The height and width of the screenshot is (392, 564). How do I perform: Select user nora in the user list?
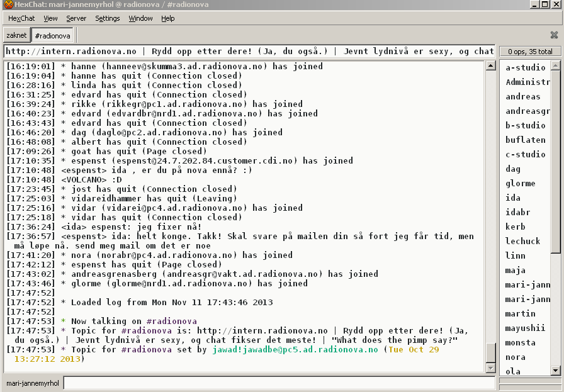tap(526, 357)
